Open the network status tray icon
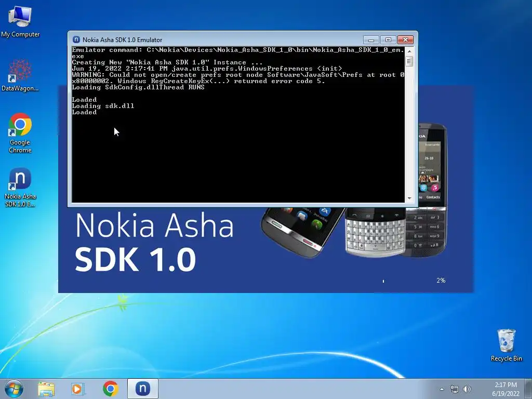This screenshot has height=399, width=532. point(454,389)
